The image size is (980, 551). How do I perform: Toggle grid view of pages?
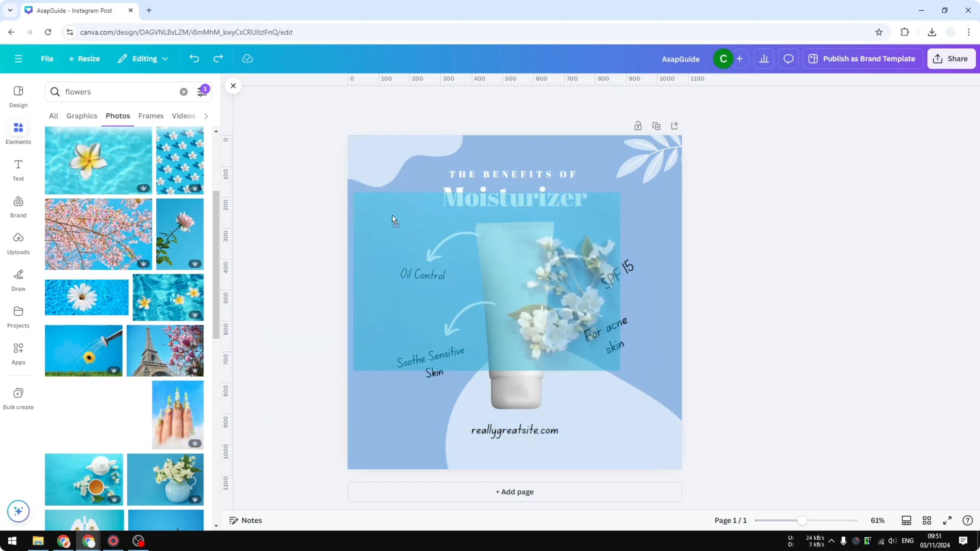[x=927, y=520]
